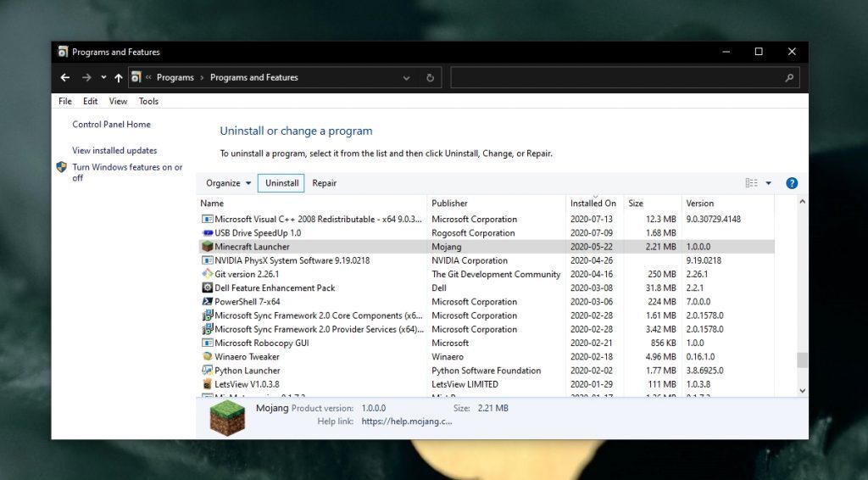Viewport: 868px width, 480px height.
Task: Click the Back navigation arrow
Action: click(65, 77)
